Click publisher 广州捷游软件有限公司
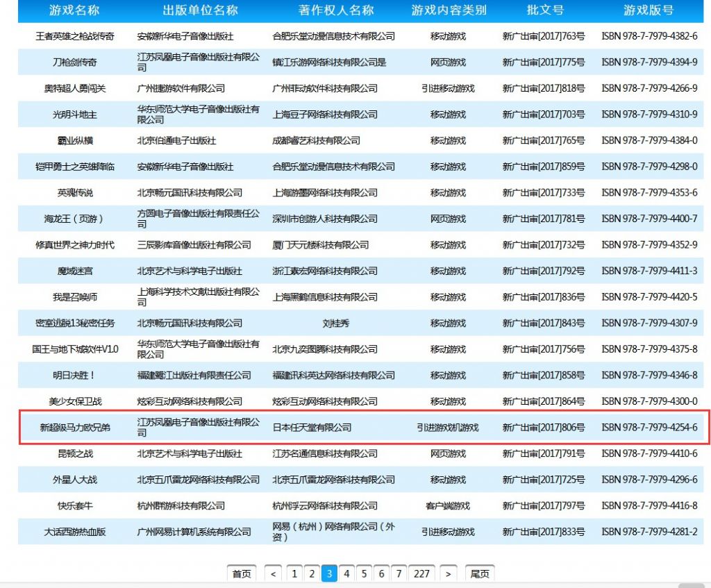Viewport: 711px width, 588px height. tap(181, 88)
